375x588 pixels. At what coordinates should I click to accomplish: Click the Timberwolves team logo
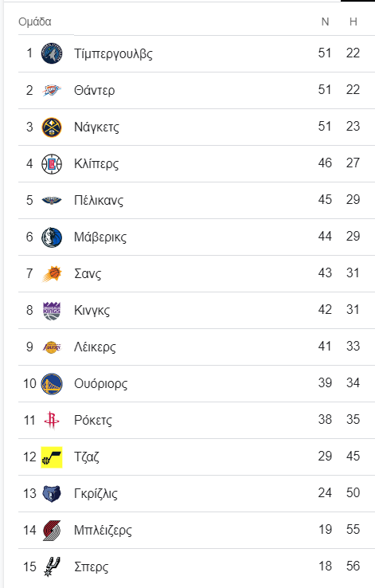52,53
